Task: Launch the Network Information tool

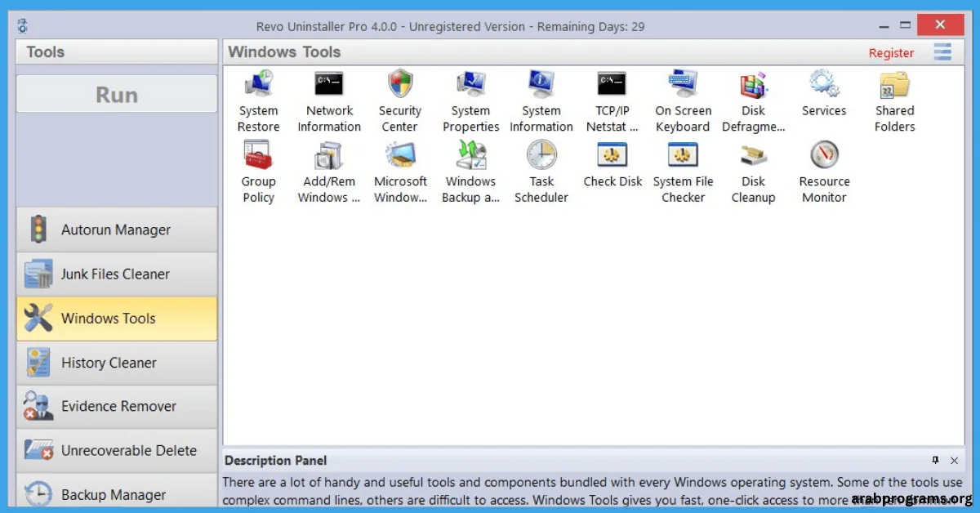Action: click(329, 101)
